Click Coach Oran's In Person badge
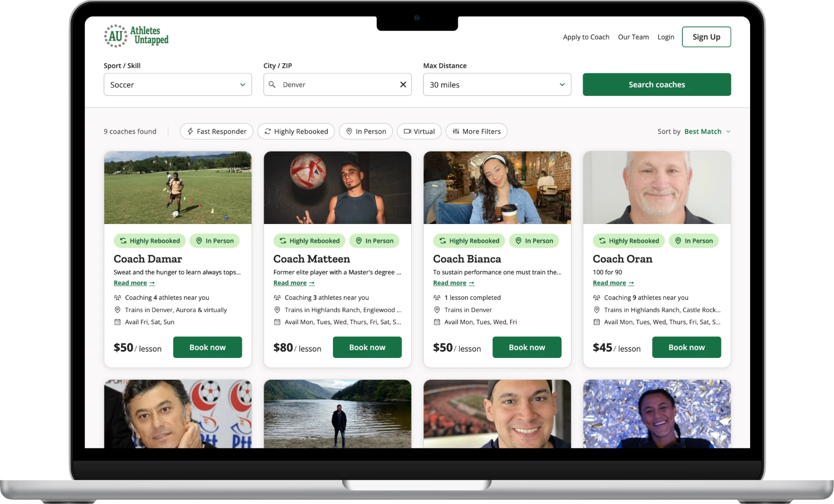 [694, 241]
